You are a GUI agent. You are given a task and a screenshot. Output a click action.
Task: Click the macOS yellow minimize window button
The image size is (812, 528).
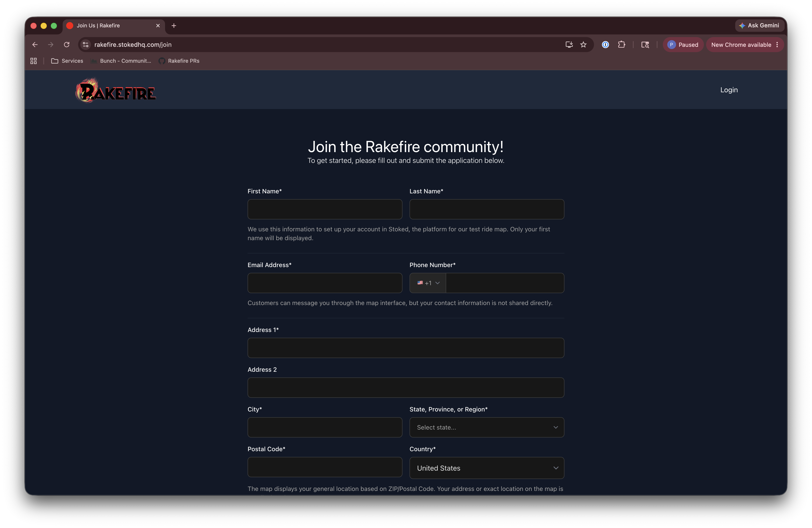(44, 26)
